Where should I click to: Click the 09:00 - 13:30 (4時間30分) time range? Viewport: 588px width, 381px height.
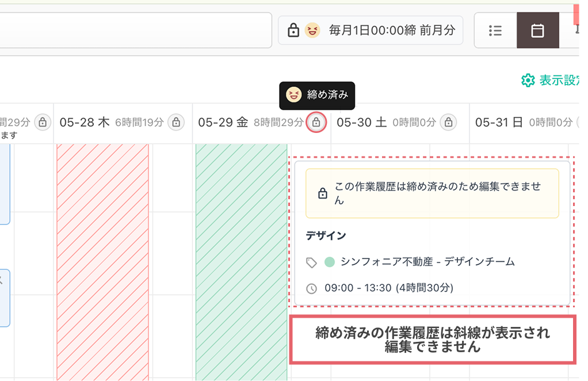[389, 288]
